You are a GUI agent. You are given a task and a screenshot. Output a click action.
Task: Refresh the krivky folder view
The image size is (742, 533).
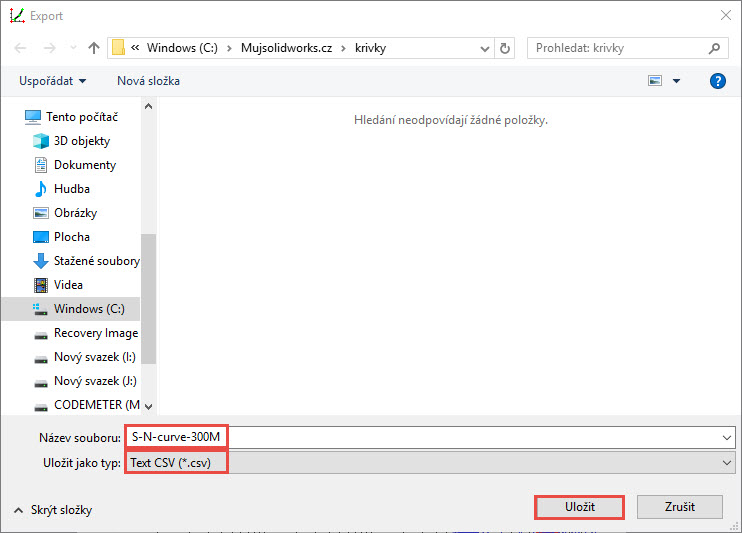tap(505, 48)
